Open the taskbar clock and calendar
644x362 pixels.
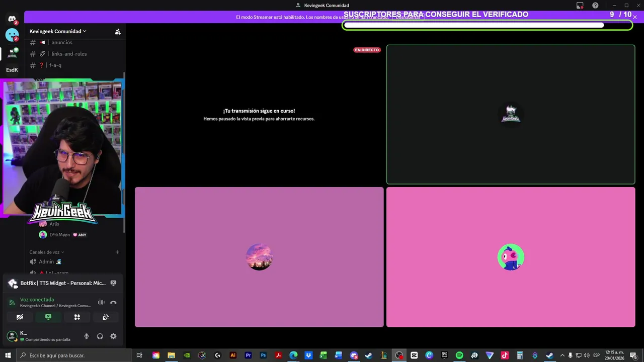click(x=614, y=355)
